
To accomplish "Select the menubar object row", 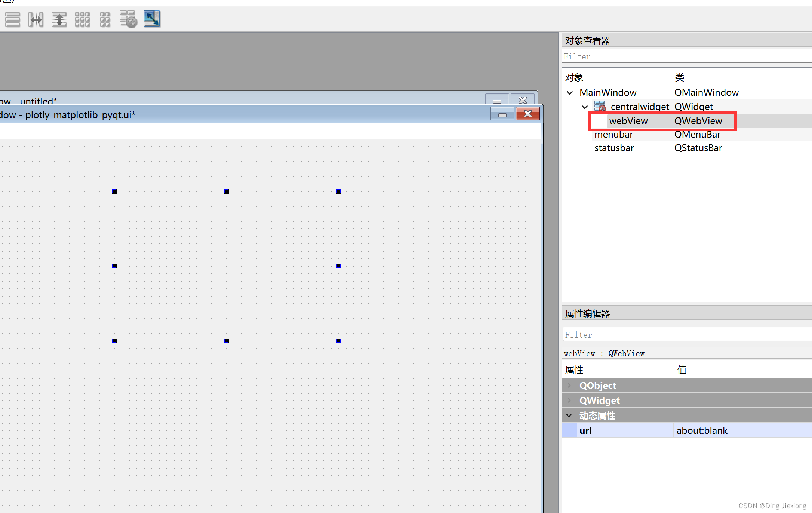I will tap(613, 135).
